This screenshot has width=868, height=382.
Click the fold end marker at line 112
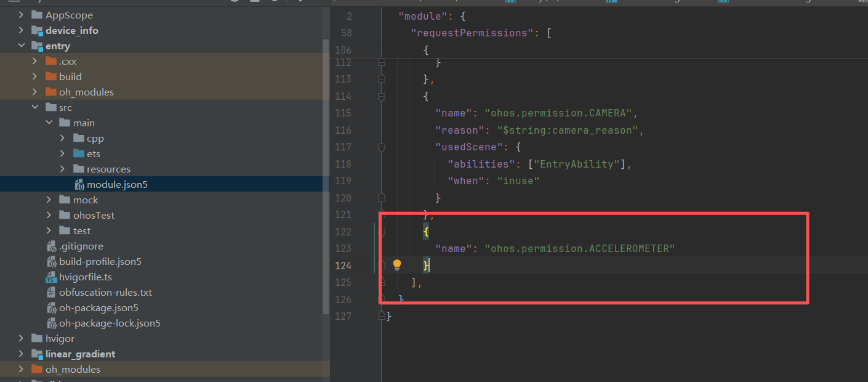tap(381, 62)
